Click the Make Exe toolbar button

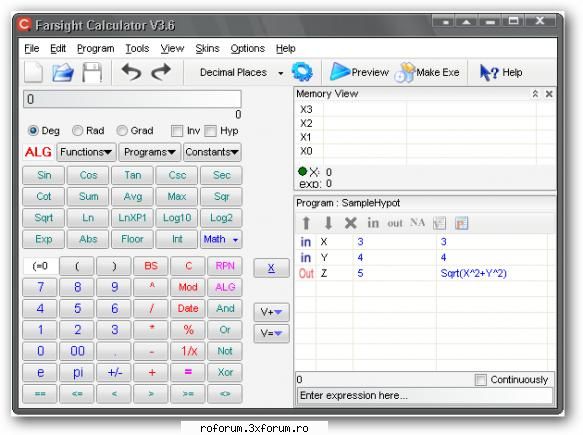click(427, 72)
